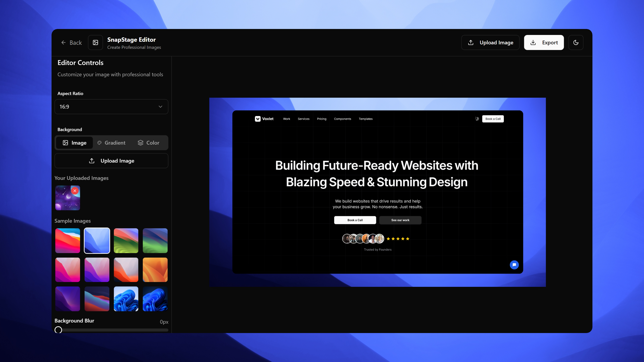
Task: Choose the dark teal-red layered sample image
Action: tap(97, 299)
